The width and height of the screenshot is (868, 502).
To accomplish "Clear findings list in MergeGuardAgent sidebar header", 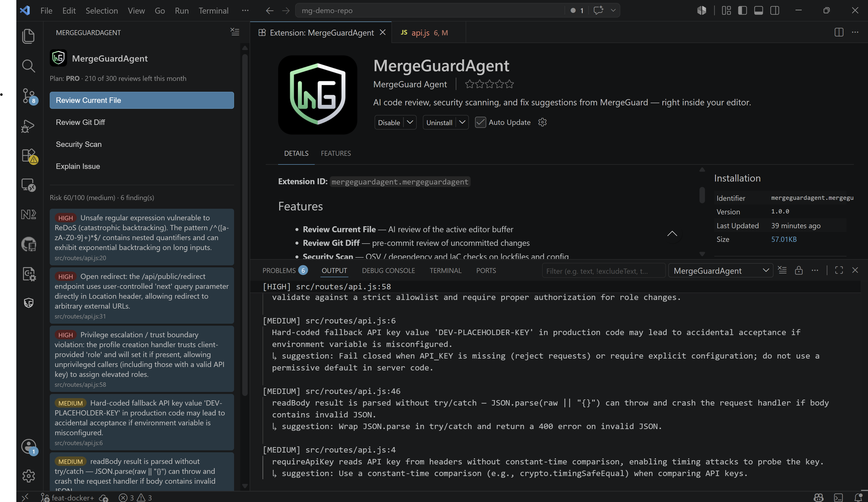I will [235, 32].
